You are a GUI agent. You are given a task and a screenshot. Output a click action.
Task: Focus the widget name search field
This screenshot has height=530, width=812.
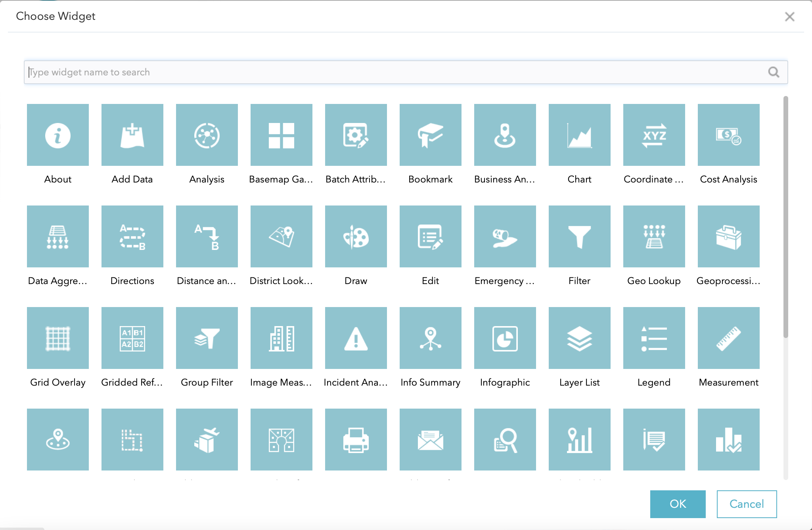click(396, 72)
